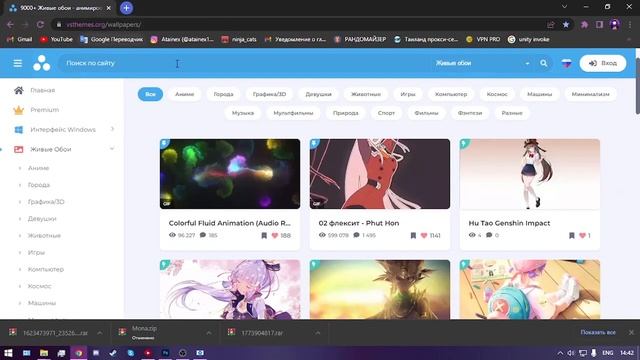Open the Hu Tao Genshin Impact title link
Screen dimensions: 640x360
(509, 223)
